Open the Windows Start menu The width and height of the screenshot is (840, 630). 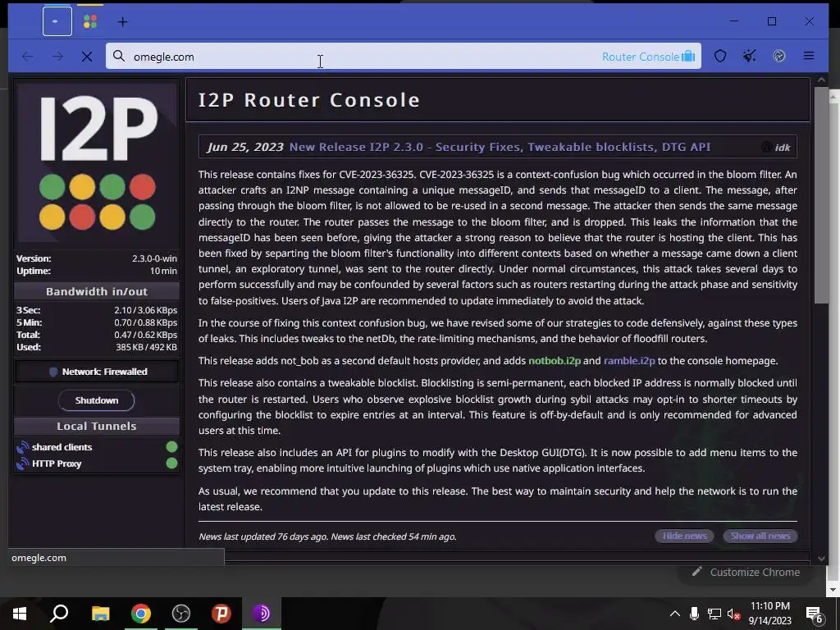click(x=20, y=614)
